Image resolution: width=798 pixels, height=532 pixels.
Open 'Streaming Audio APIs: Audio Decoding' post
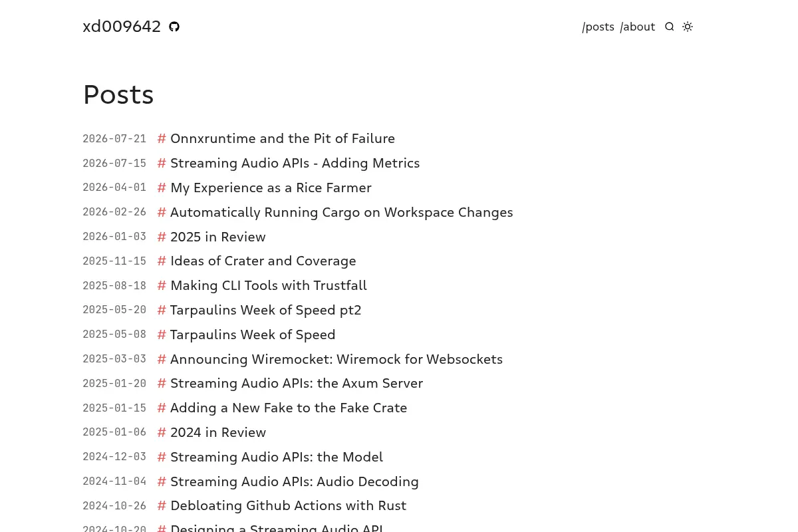(x=295, y=481)
